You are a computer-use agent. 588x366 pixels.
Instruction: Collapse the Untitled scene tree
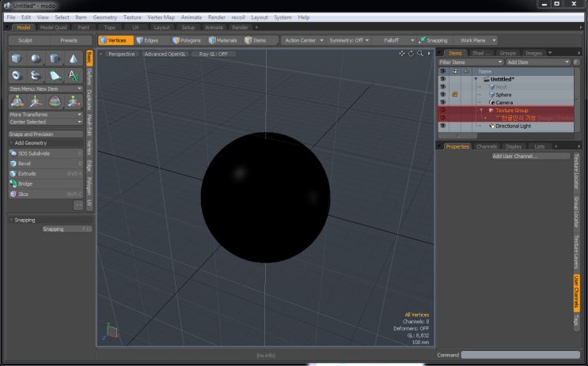pyautogui.click(x=476, y=79)
